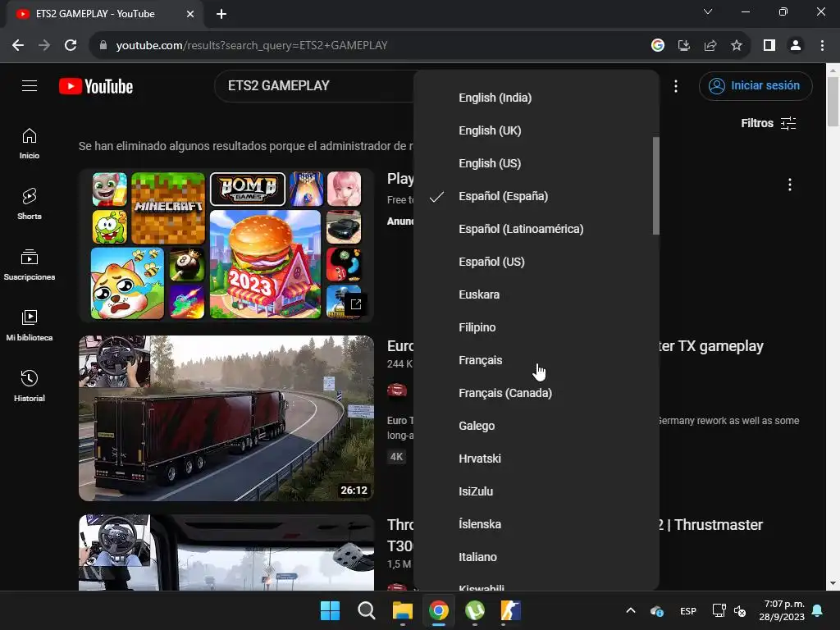The height and width of the screenshot is (630, 840).
Task: Open Windows taskbar search
Action: point(367,610)
